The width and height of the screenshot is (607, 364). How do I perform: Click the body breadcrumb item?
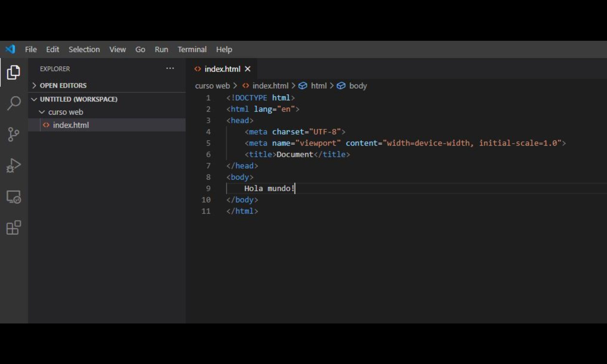coord(358,86)
